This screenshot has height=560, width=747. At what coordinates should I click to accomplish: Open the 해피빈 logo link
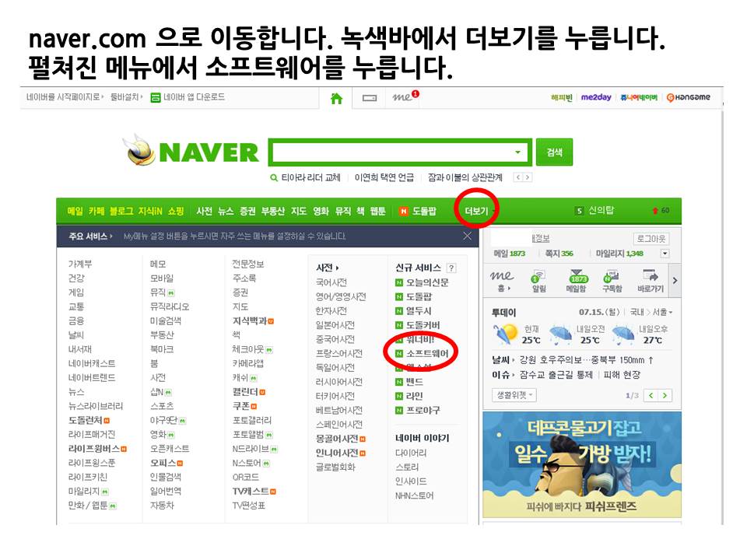point(561,97)
